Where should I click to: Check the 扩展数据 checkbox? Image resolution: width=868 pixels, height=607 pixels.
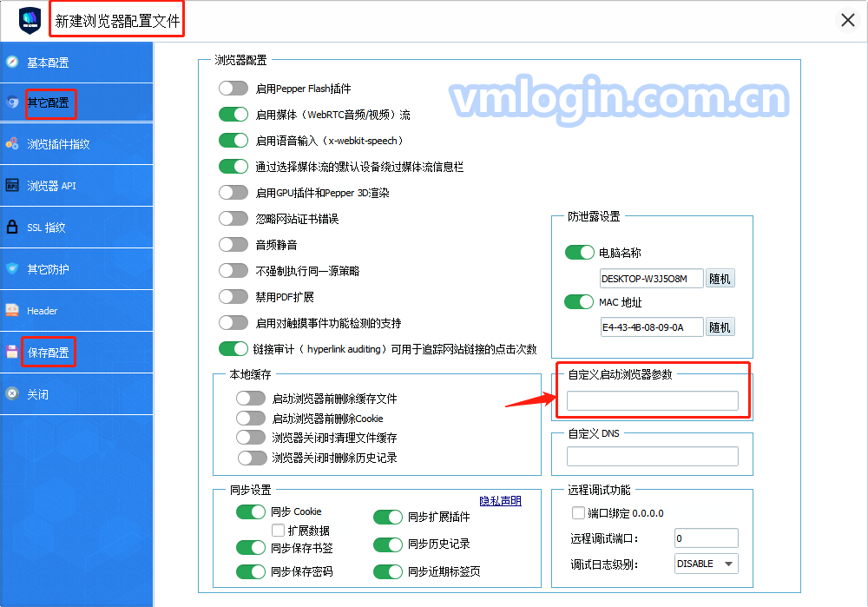click(x=278, y=530)
